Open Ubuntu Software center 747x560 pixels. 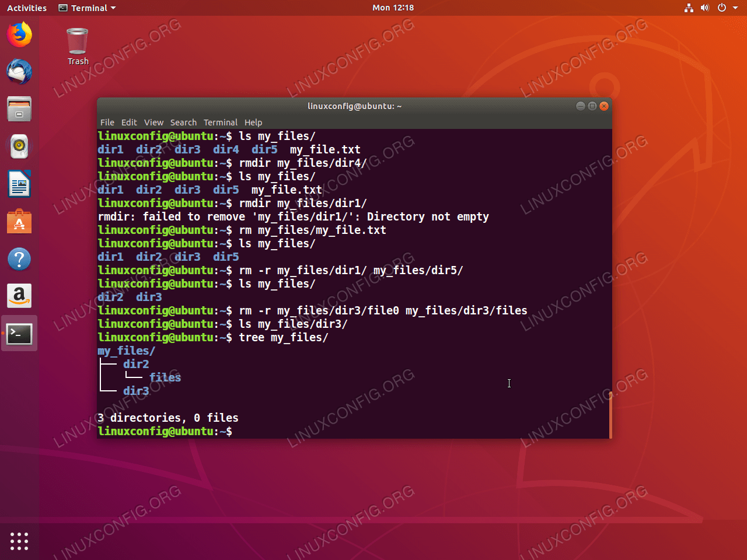[x=19, y=221]
